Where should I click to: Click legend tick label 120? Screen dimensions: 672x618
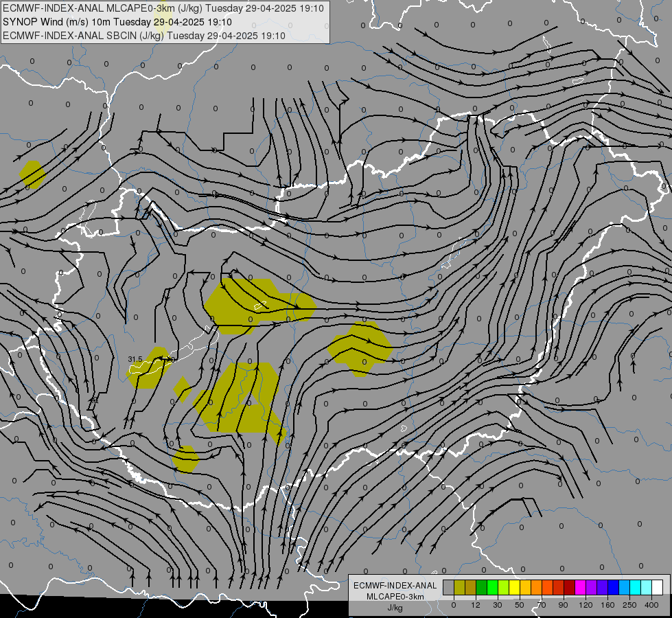tap(586, 605)
